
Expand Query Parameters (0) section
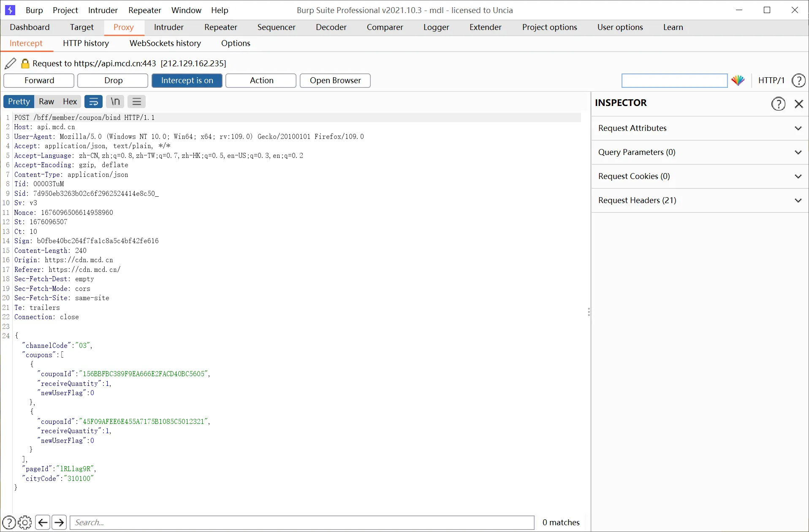[700, 152]
